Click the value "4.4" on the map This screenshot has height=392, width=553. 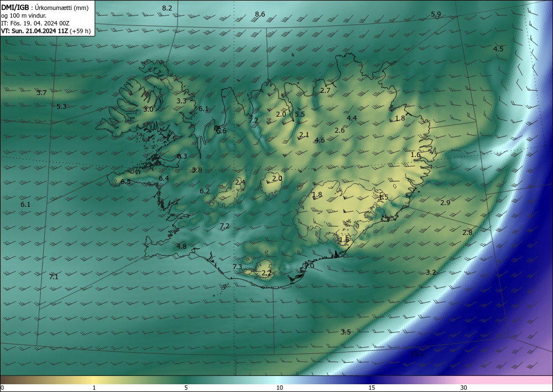pyautogui.click(x=352, y=118)
